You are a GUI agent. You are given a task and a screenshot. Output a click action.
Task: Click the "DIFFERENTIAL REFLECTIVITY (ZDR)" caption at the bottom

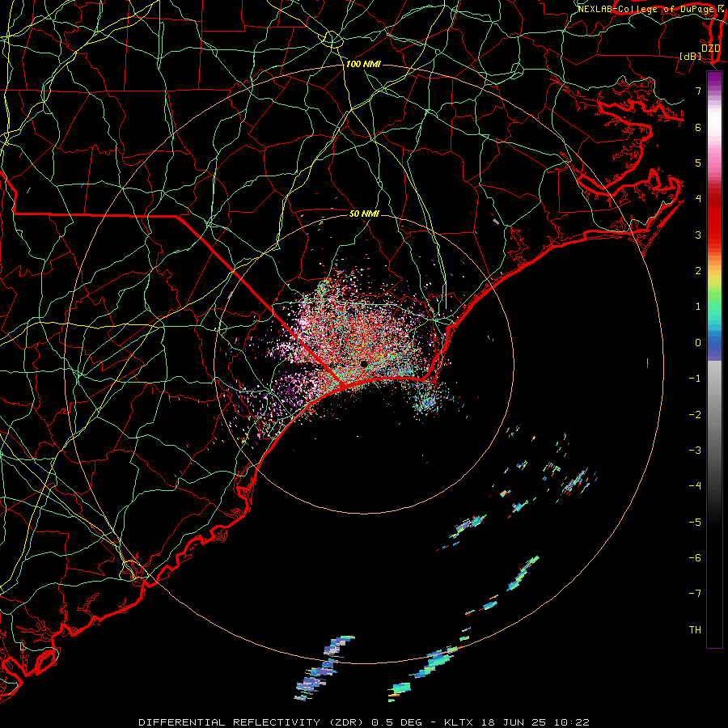click(253, 722)
